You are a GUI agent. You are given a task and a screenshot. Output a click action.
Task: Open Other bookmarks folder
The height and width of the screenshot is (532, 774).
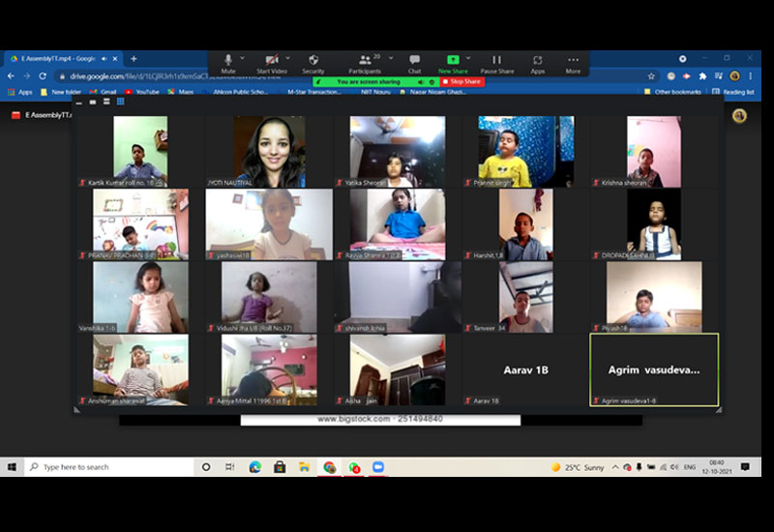pos(672,92)
